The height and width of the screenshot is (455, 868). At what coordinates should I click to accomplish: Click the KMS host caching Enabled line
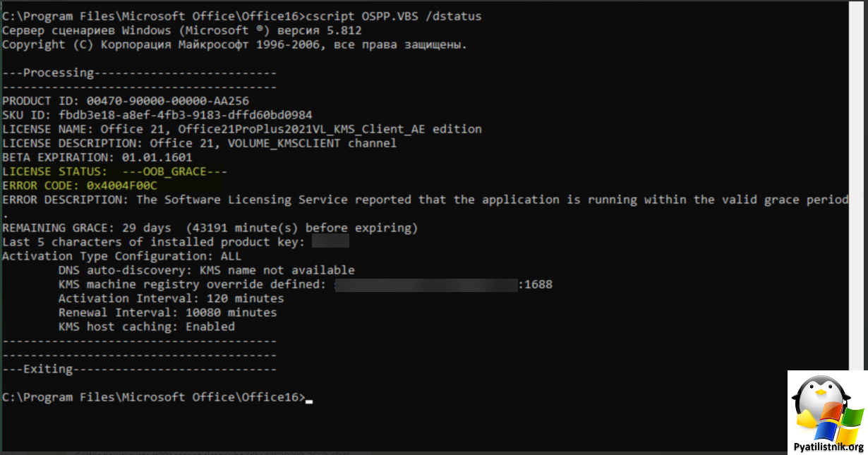pos(147,327)
